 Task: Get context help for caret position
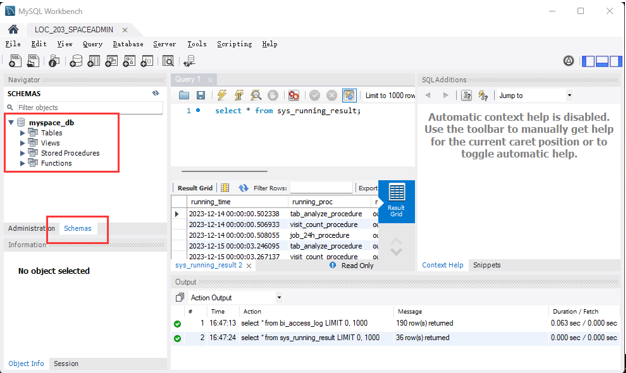click(x=466, y=95)
